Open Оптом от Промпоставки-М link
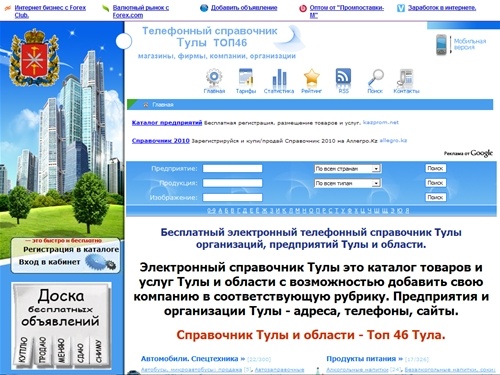This screenshot has width=500, height=375. point(347,11)
